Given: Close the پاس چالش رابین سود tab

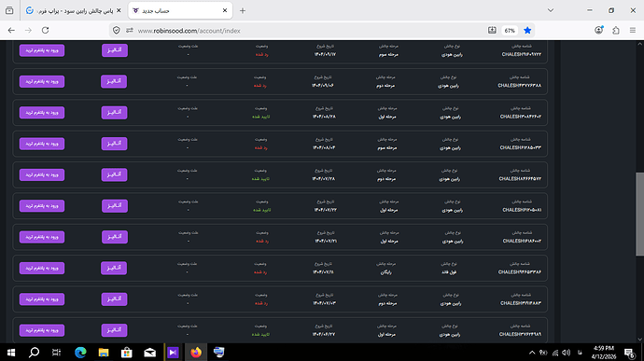Looking at the screenshot, I should tap(119, 10).
